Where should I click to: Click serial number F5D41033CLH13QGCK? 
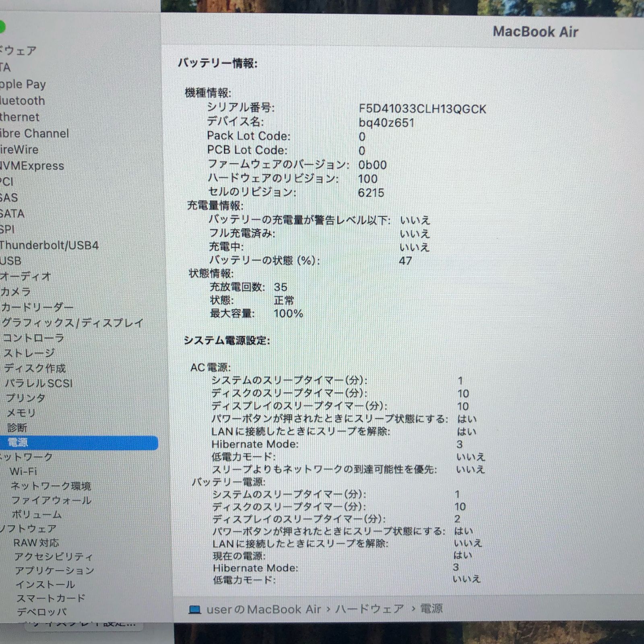click(x=423, y=109)
